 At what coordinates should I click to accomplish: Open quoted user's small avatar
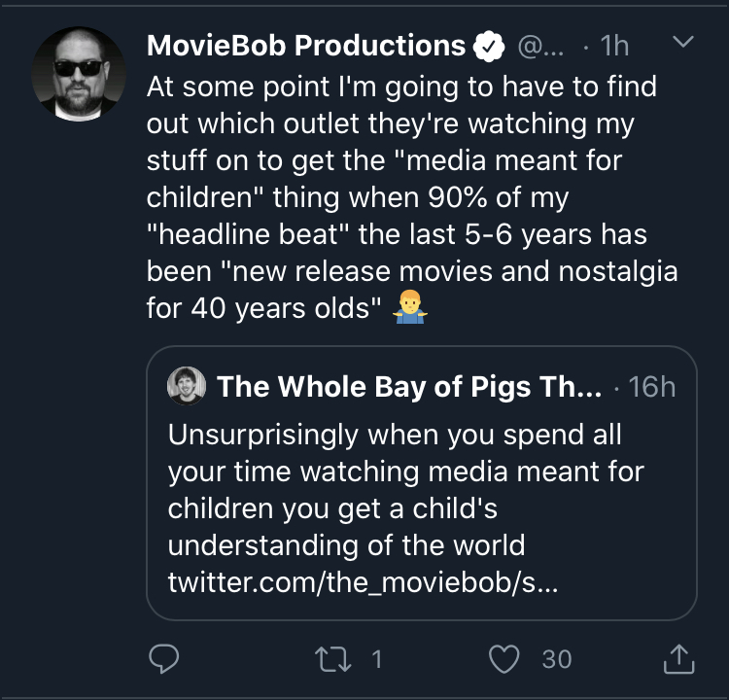tap(187, 386)
